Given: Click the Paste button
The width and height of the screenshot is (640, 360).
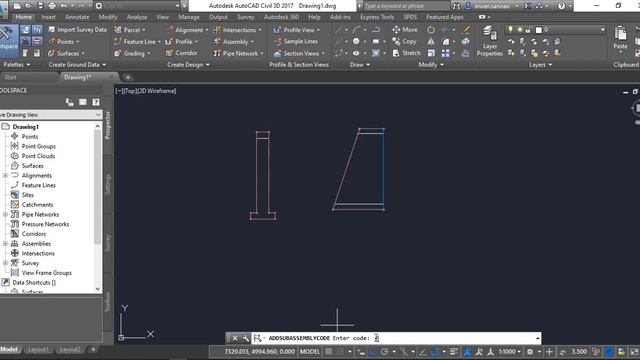Looking at the screenshot, I should click(620, 37).
